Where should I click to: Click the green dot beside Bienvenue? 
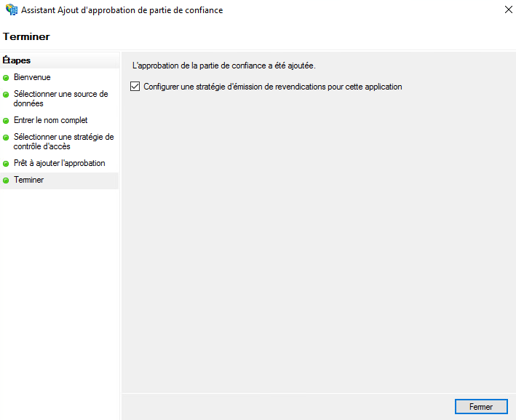(x=6, y=77)
